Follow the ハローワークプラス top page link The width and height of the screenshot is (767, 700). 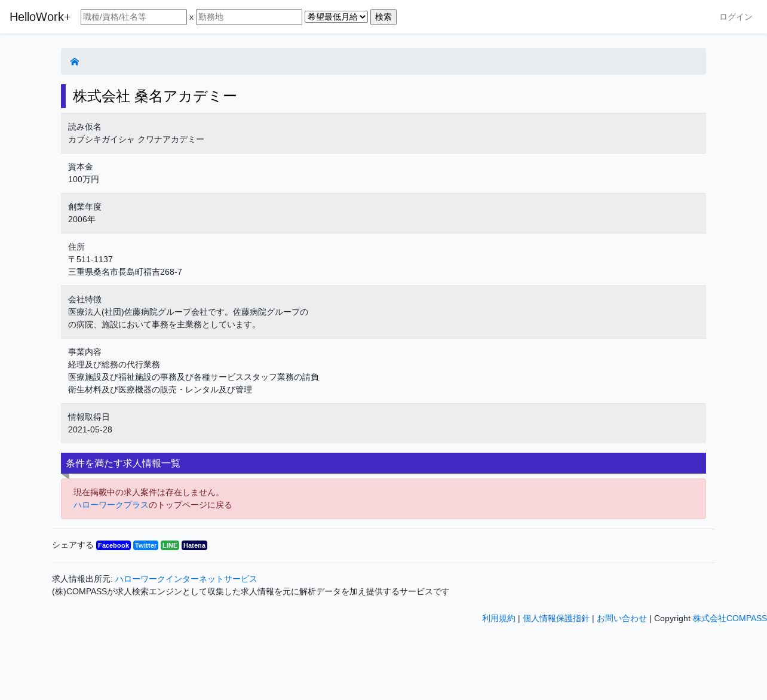point(111,505)
